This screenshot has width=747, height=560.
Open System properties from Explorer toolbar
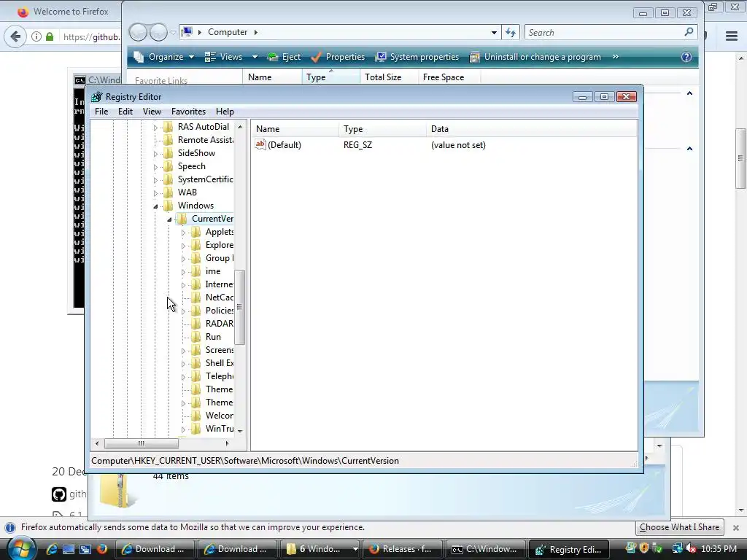pos(417,57)
